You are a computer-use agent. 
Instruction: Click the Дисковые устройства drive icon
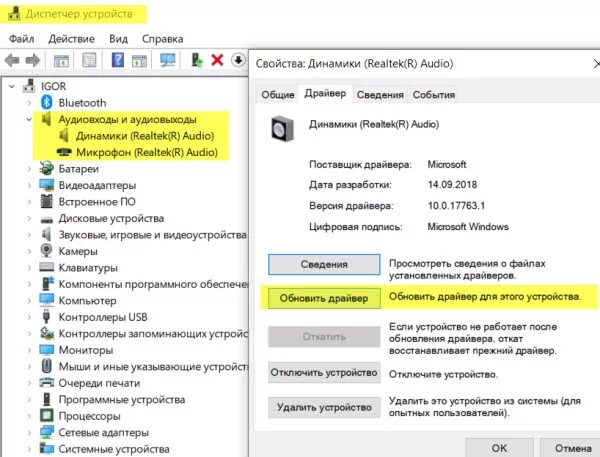click(46, 219)
